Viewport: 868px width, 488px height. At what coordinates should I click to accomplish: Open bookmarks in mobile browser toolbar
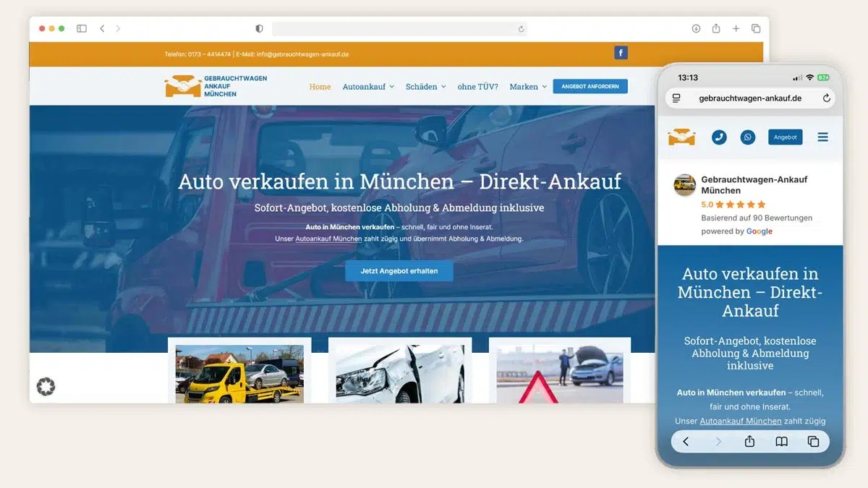tap(781, 441)
